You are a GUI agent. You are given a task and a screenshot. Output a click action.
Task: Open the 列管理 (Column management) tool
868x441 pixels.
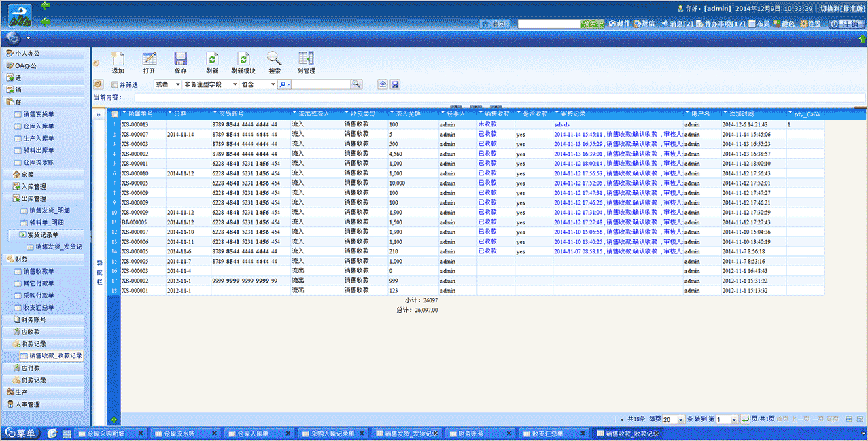point(306,58)
